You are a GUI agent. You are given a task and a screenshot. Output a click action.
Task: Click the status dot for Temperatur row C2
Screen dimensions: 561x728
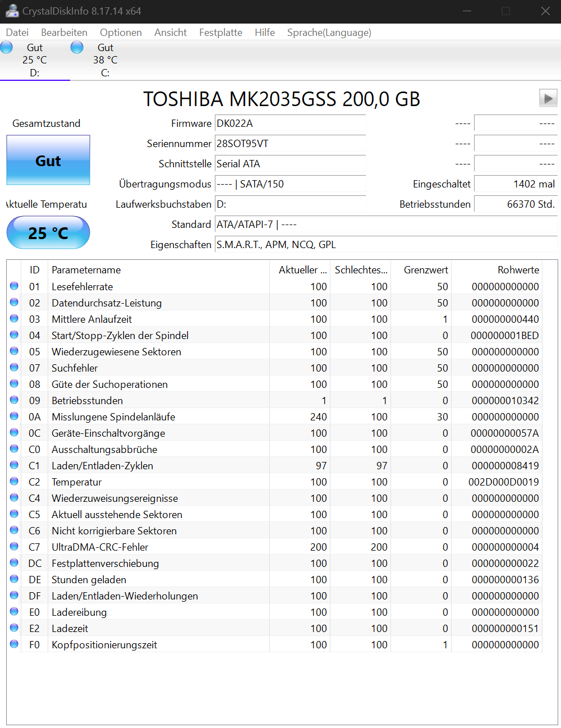click(14, 481)
